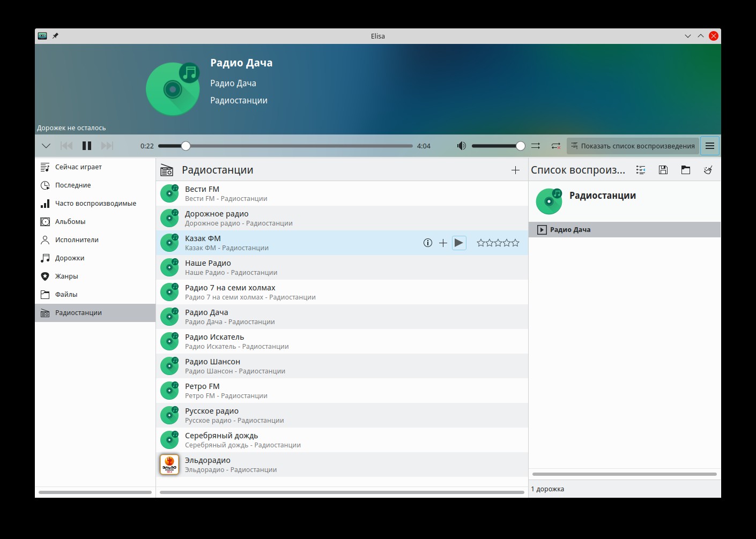Select 'Дорожное радио' station
The width and height of the screenshot is (756, 539).
pyautogui.click(x=342, y=218)
